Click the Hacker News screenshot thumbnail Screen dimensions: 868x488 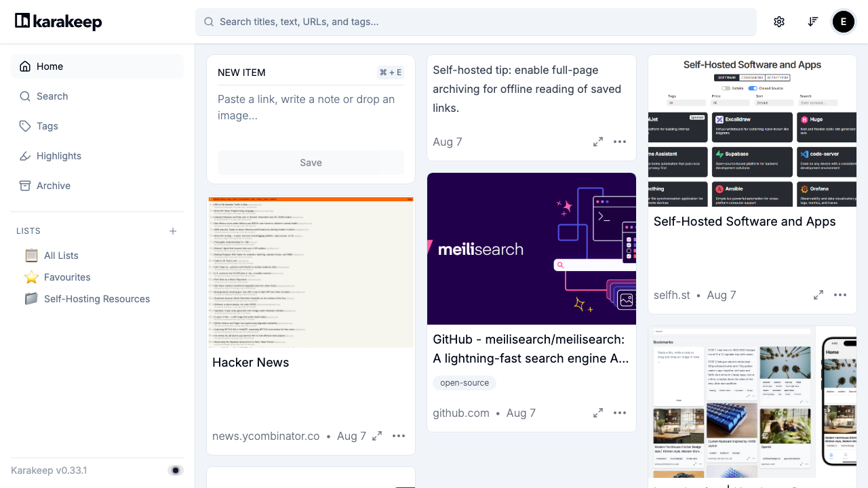(311, 272)
